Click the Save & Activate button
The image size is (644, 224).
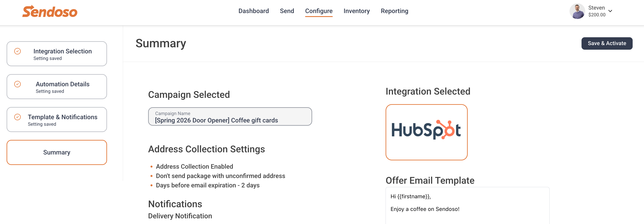[x=607, y=43]
